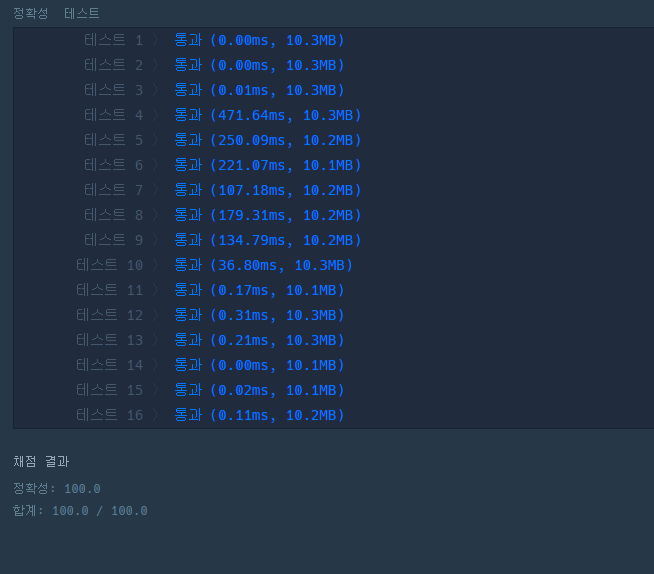This screenshot has height=574, width=654.
Task: Click result '통과 (0.21ms, 10.3MB)'
Action: point(259,340)
